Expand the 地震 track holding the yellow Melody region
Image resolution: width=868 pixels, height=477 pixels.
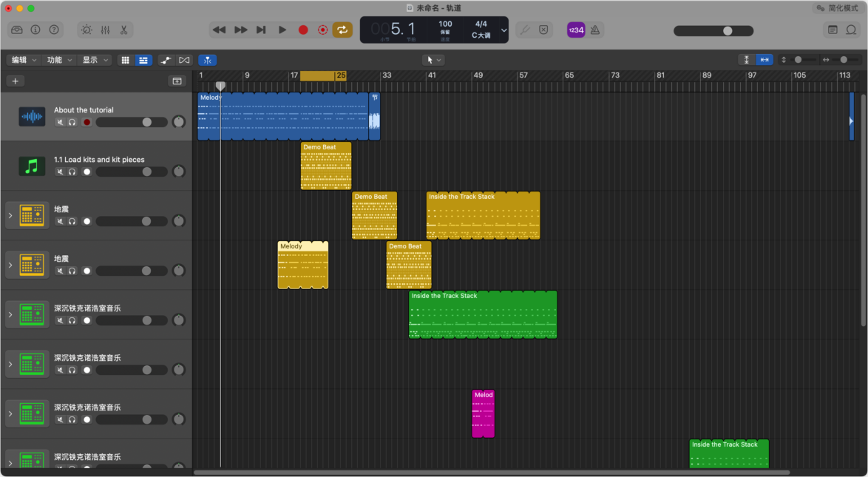tap(10, 265)
